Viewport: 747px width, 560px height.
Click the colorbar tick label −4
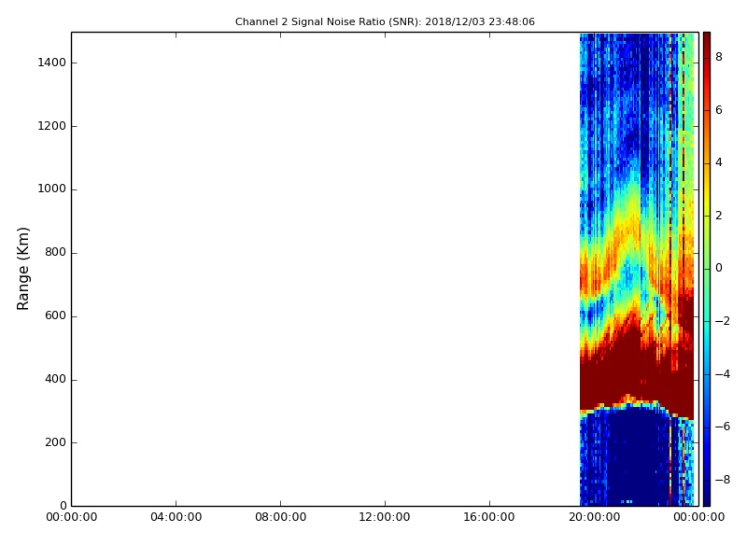pyautogui.click(x=723, y=374)
